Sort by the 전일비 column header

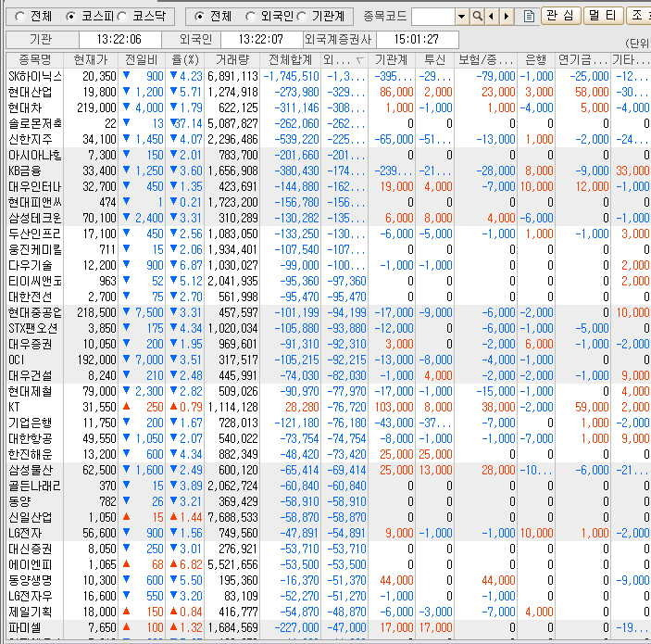click(142, 60)
